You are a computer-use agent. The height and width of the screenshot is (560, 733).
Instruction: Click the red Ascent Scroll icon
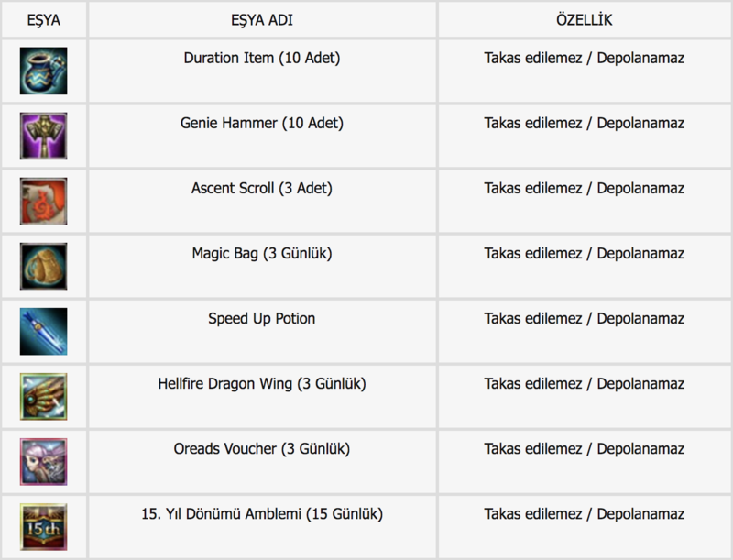[43, 201]
